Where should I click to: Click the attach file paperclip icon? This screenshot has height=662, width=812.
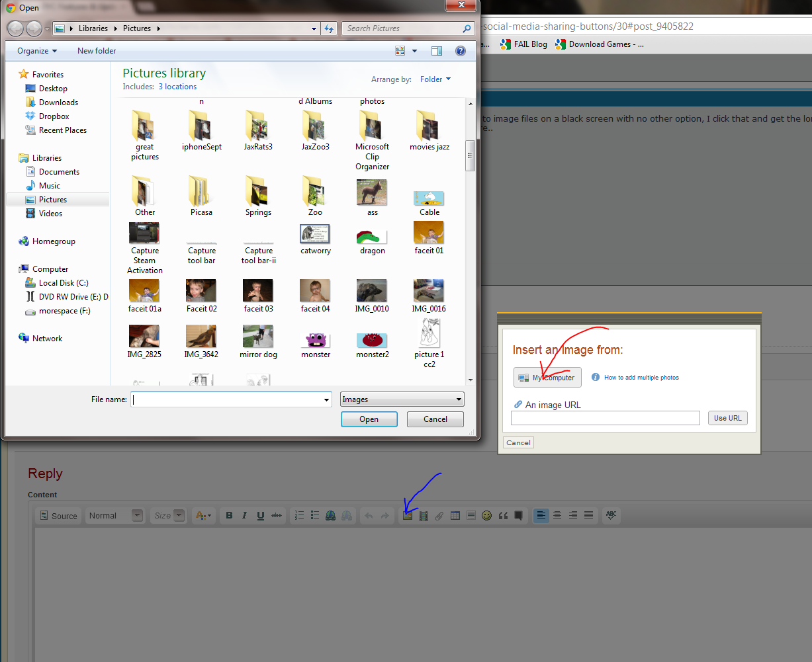pos(439,516)
